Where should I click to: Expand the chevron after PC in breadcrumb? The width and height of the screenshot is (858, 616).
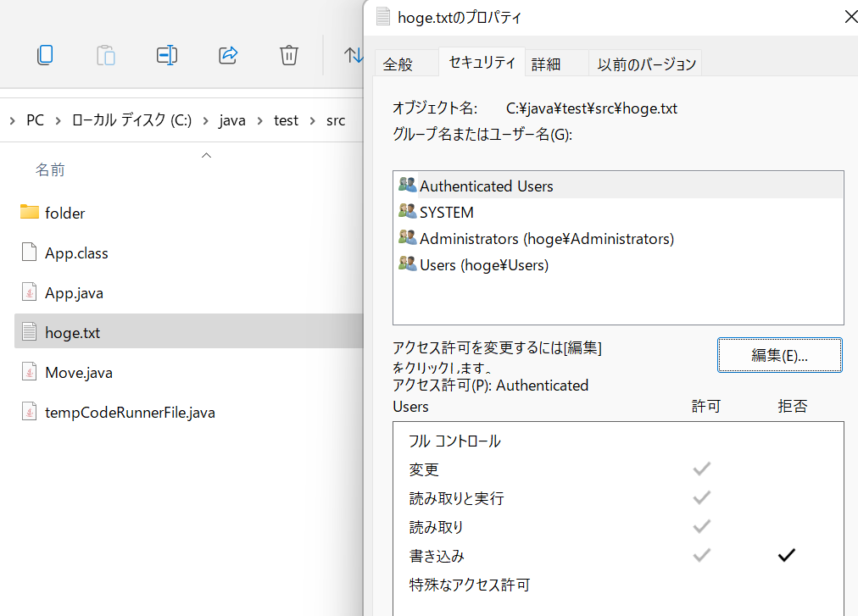(x=58, y=120)
